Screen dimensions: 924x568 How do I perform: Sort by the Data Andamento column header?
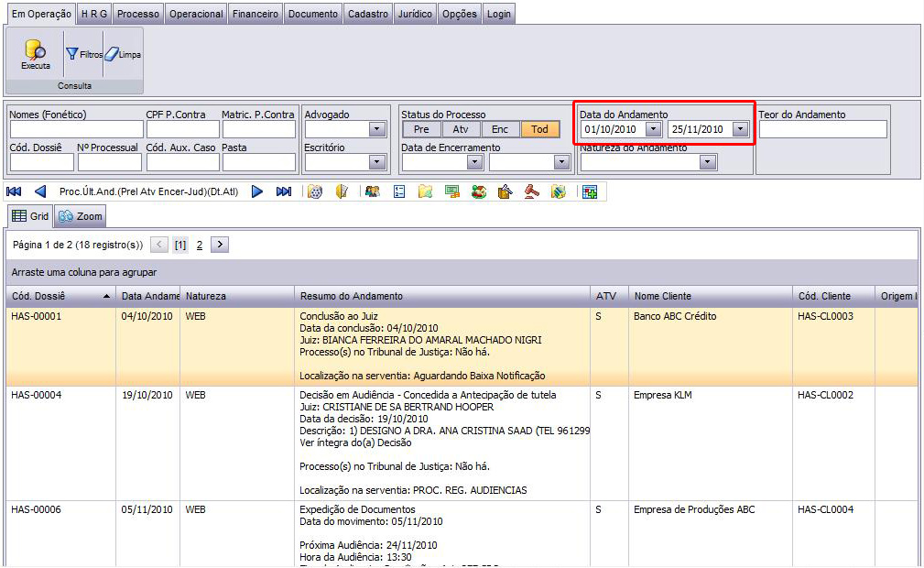[x=148, y=296]
